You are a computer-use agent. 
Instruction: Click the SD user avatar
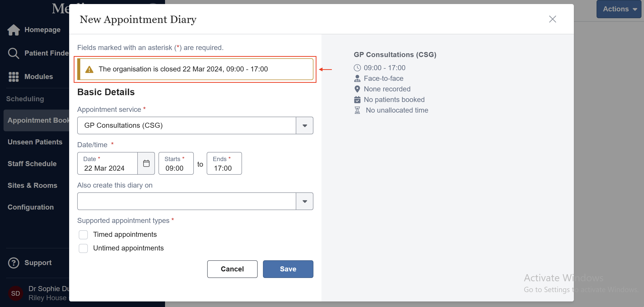click(x=15, y=293)
